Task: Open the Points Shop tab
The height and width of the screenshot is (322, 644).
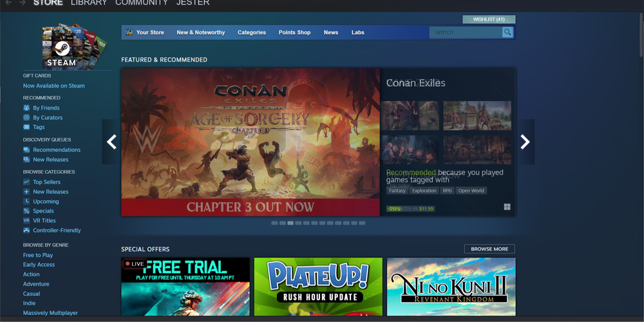Action: pyautogui.click(x=294, y=32)
